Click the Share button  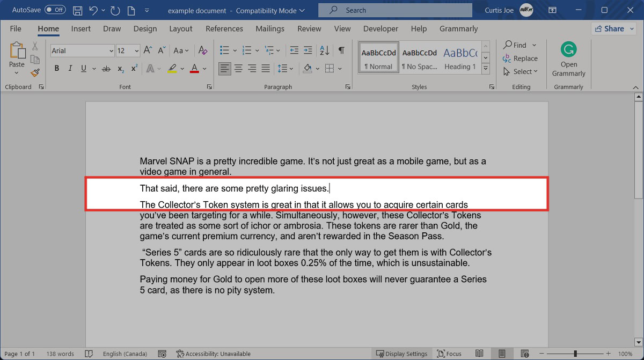click(x=614, y=29)
